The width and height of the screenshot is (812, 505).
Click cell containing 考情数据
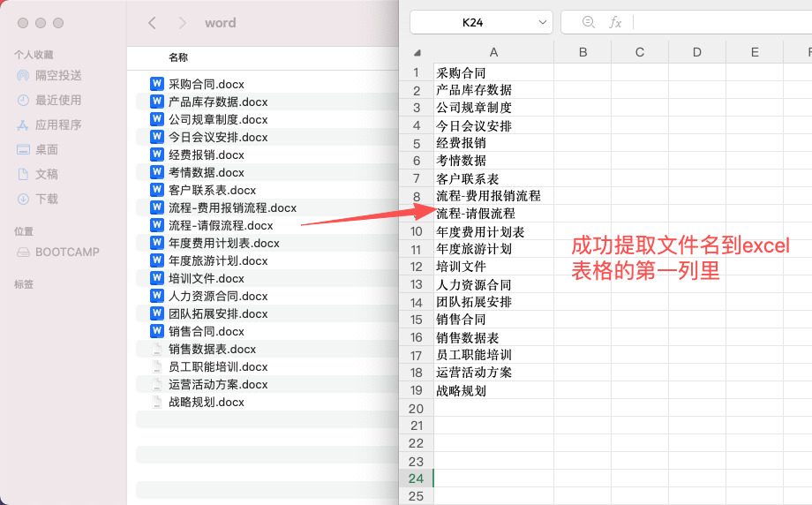point(493,161)
